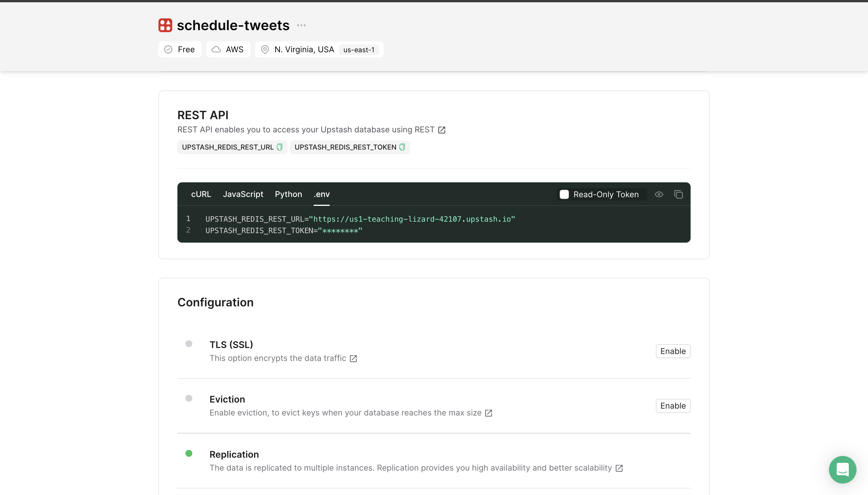Copy the .env code snippet
The width and height of the screenshot is (868, 495).
(678, 194)
